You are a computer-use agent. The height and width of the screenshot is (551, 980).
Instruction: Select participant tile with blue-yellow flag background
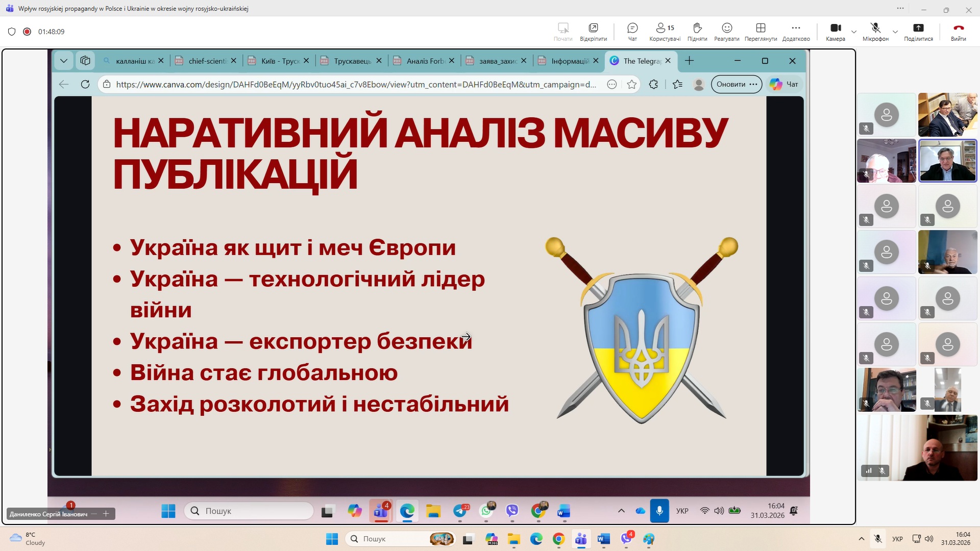947,252
